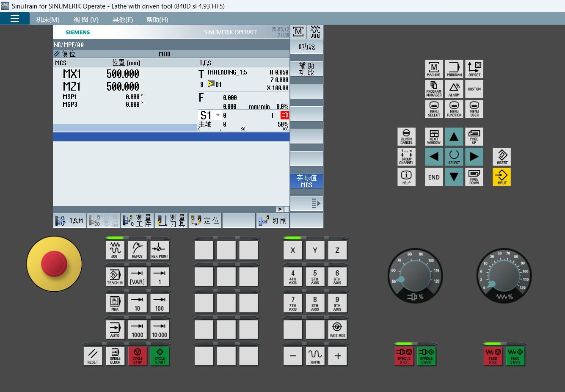Open the T,S,M softkey
Viewport: 565px width, 392px height.
[70, 221]
